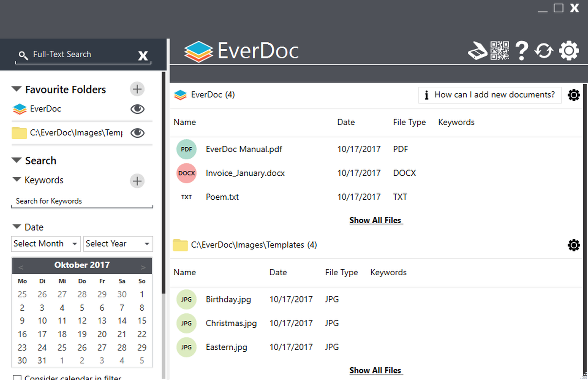Sort Templates list by File Type column
The image size is (588, 380).
pos(341,273)
